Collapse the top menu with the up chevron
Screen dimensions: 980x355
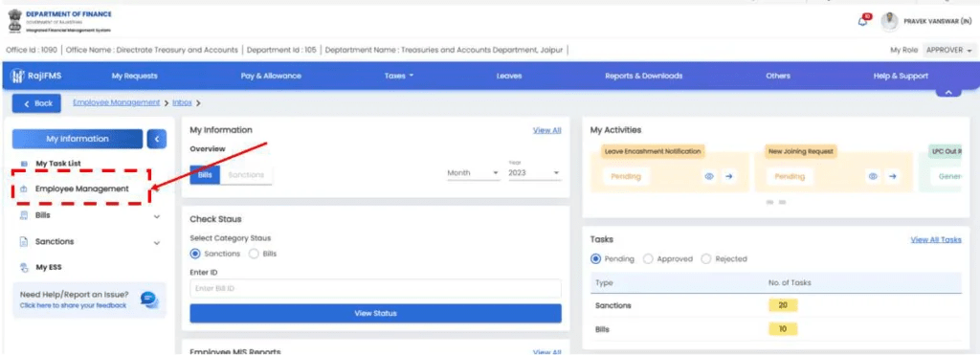[x=948, y=93]
